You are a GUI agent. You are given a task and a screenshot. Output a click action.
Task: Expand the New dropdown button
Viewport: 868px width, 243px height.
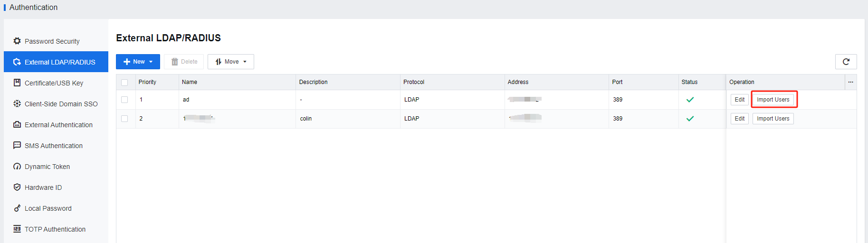(x=138, y=62)
